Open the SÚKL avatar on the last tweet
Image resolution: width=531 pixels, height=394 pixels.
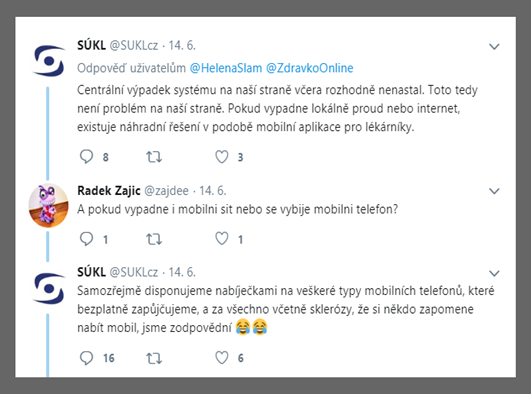tap(49, 289)
